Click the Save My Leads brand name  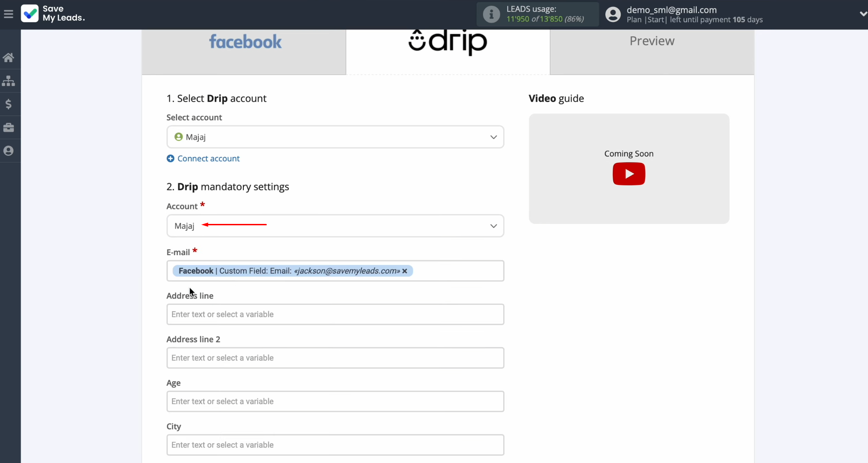[x=63, y=13]
